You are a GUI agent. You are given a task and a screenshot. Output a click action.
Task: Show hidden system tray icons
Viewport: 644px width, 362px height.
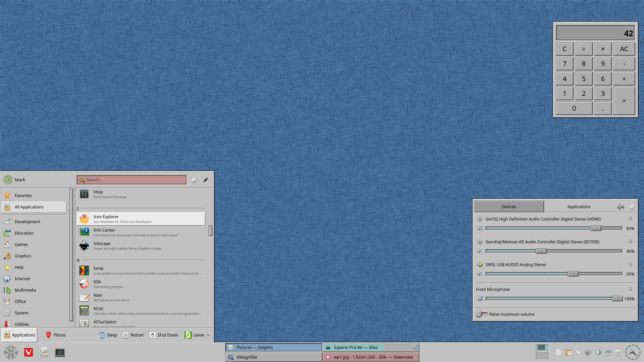[618, 352]
